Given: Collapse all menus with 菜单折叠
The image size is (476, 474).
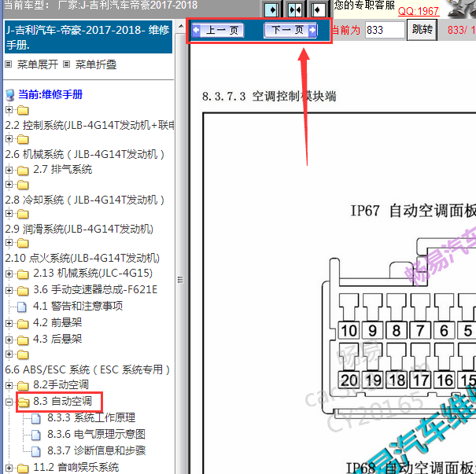Looking at the screenshot, I should [x=96, y=64].
